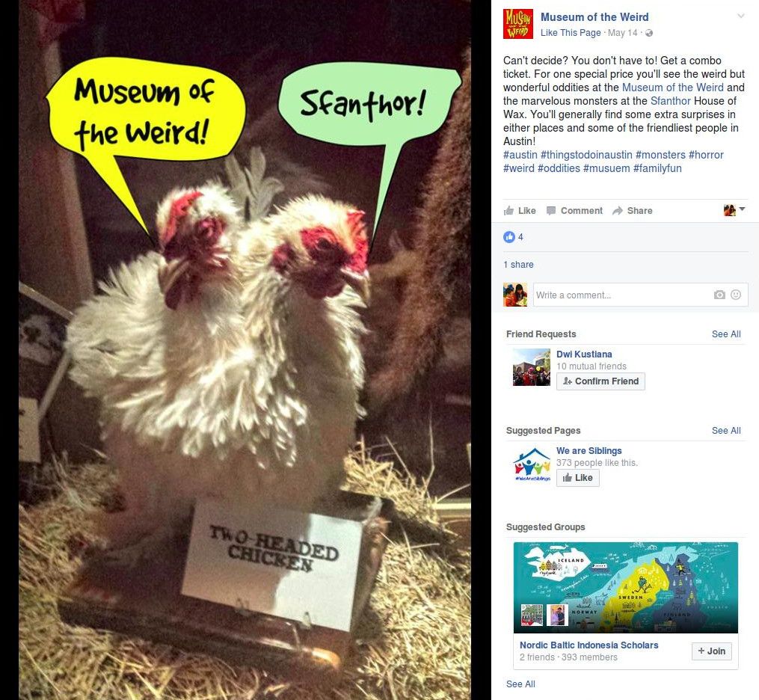Viewport: 759px width, 700px height.
Task: Open See All for Suggested Pages
Action: (726, 430)
